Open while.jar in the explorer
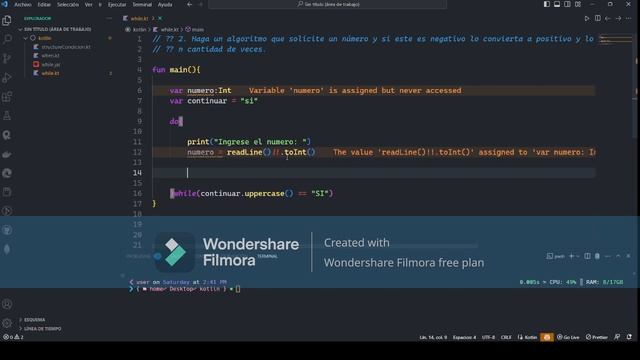The height and width of the screenshot is (360, 640). click(51, 64)
